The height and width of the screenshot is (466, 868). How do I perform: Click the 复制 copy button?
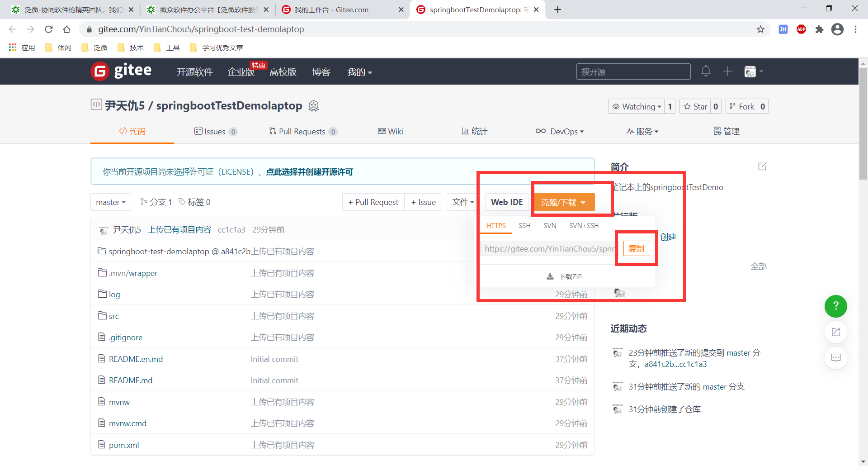(636, 248)
